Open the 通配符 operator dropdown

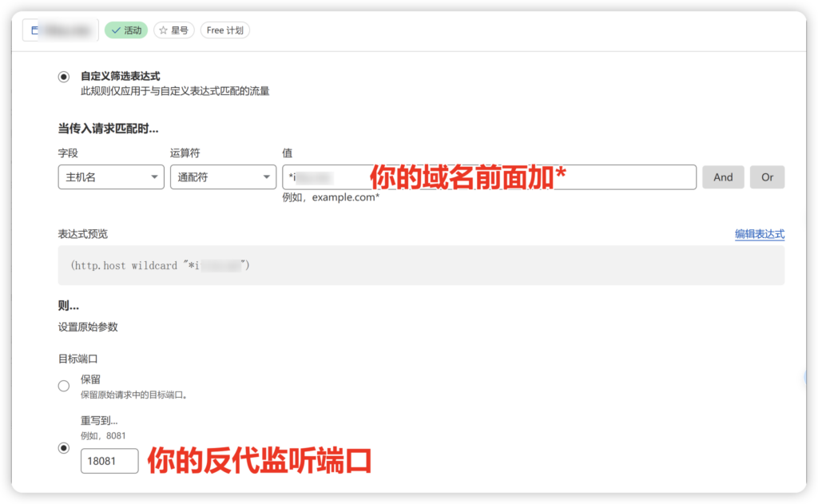[224, 177]
